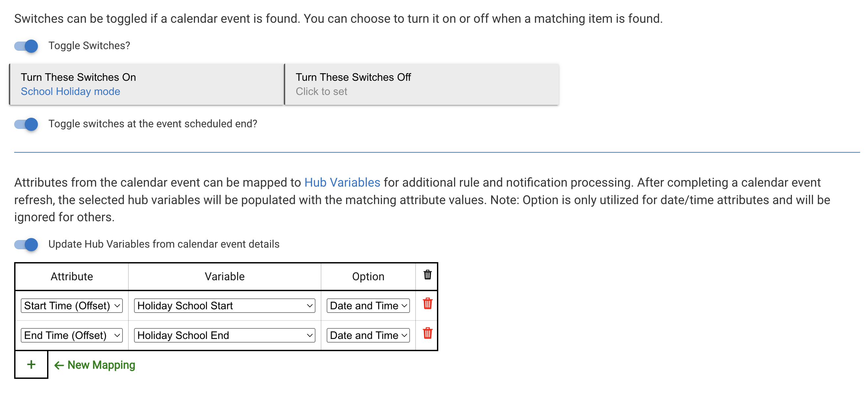
Task: Disable Update Hub Variables toggle
Action: (x=26, y=245)
